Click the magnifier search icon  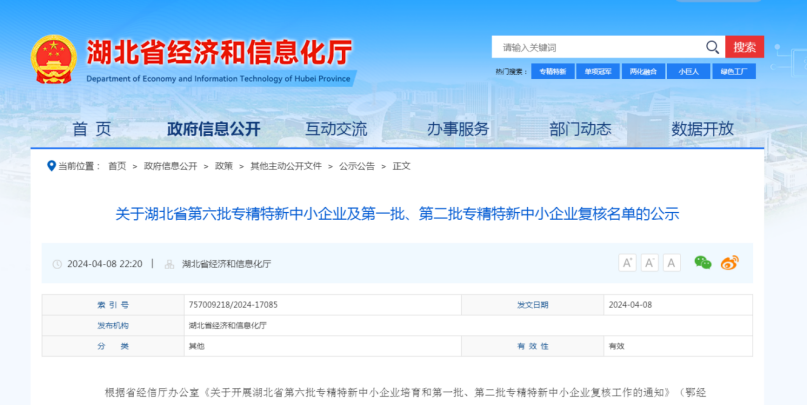point(712,47)
